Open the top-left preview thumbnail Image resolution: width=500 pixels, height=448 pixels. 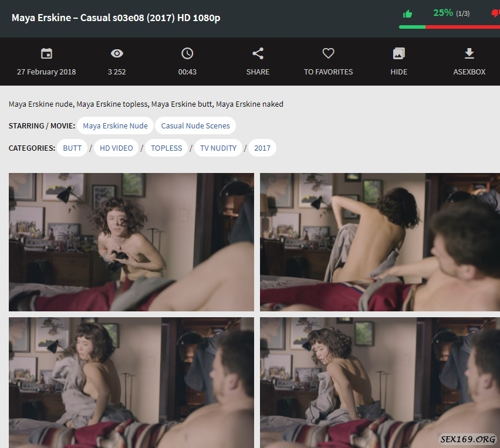pyautogui.click(x=131, y=242)
